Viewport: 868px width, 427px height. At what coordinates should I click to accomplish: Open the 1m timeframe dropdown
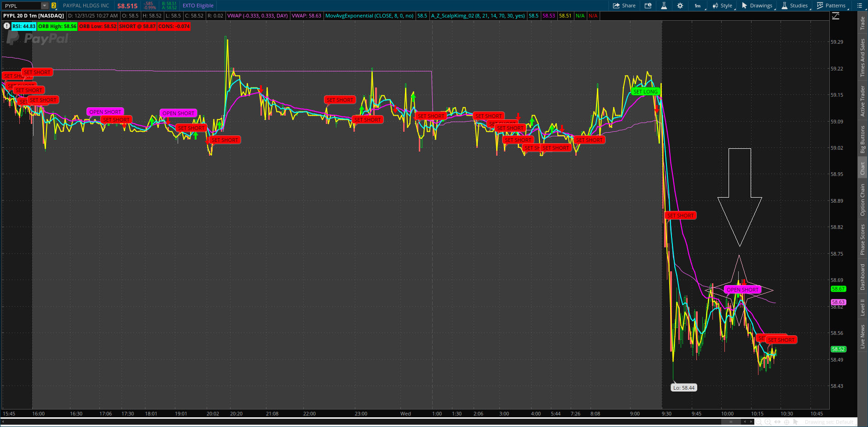698,6
